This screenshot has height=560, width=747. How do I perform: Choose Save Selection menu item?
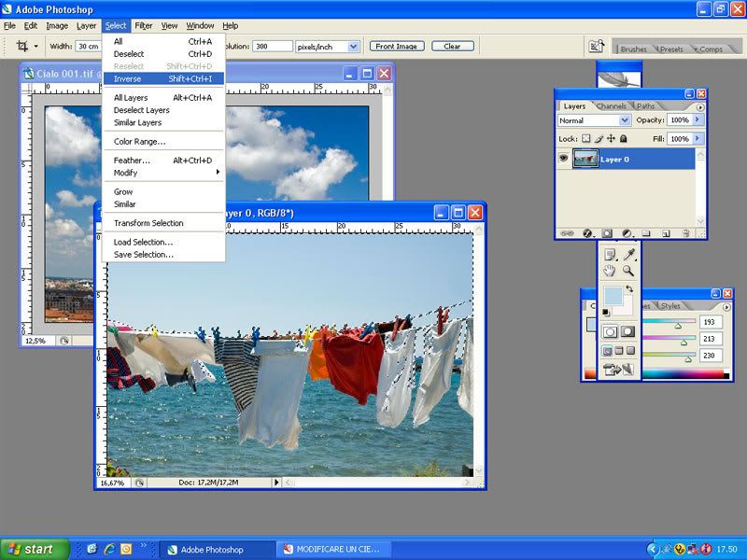coord(164,254)
